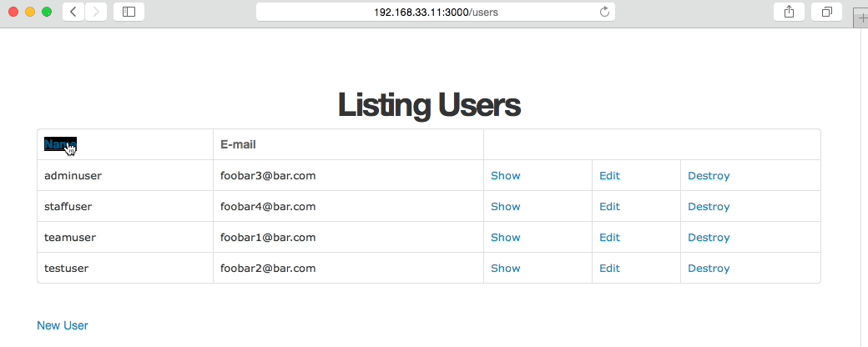Select the email foobar4@bar.com
The width and height of the screenshot is (868, 347).
coord(268,206)
